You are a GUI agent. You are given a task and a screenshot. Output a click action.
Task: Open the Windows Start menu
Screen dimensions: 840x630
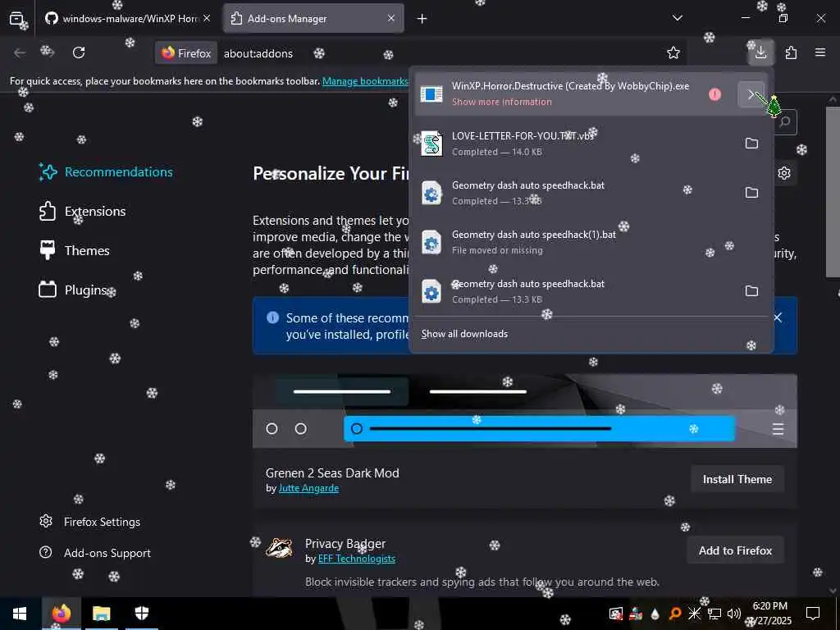coord(20,614)
